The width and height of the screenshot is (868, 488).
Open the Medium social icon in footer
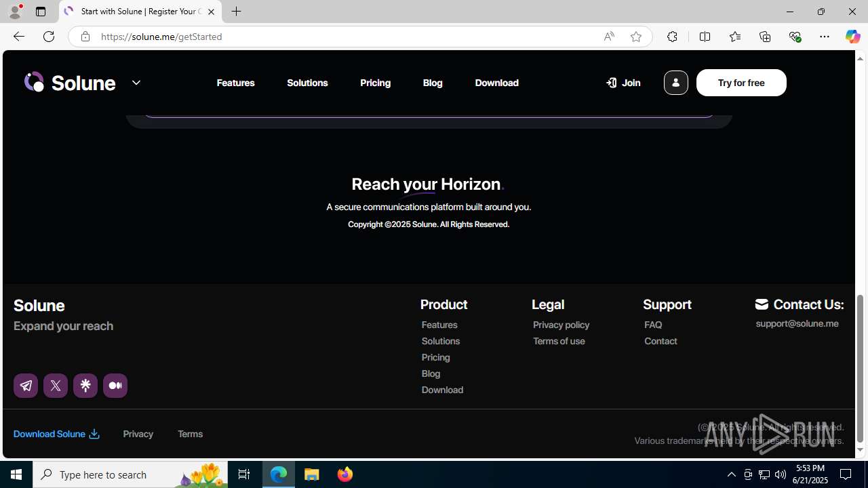point(115,386)
